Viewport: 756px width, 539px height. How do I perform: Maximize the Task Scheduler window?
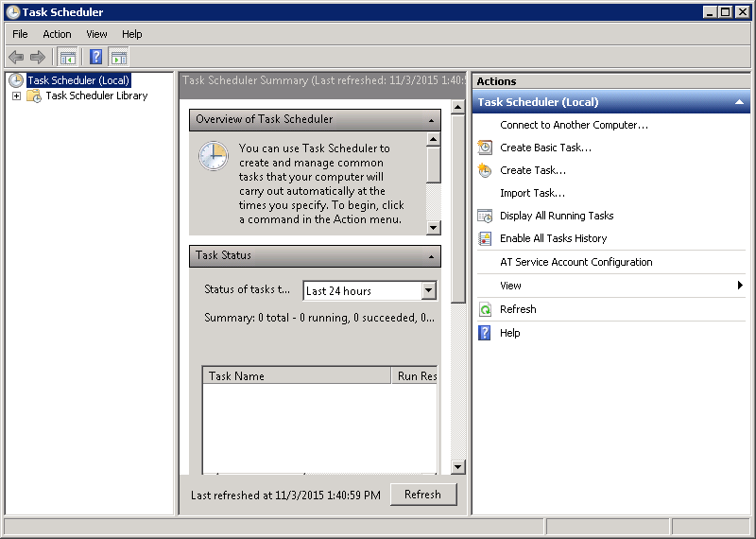[725, 12]
